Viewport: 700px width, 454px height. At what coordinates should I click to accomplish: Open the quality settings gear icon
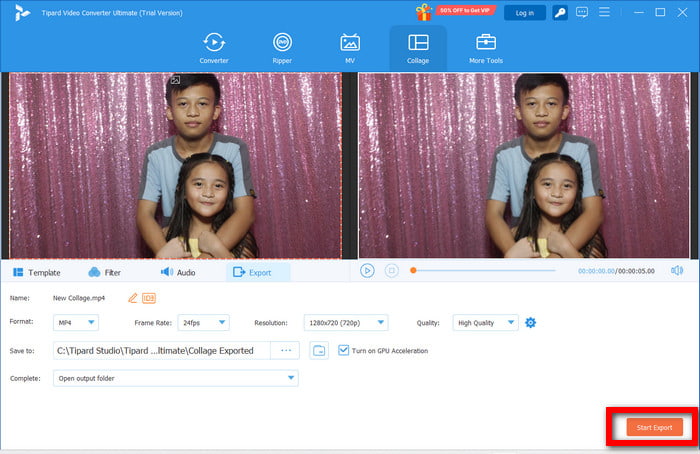tap(531, 322)
